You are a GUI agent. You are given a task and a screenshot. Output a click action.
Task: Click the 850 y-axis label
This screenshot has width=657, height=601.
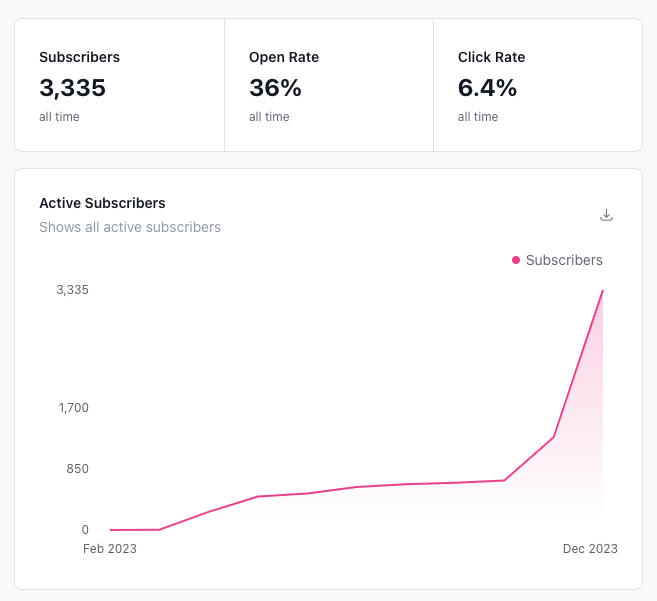pos(77,469)
